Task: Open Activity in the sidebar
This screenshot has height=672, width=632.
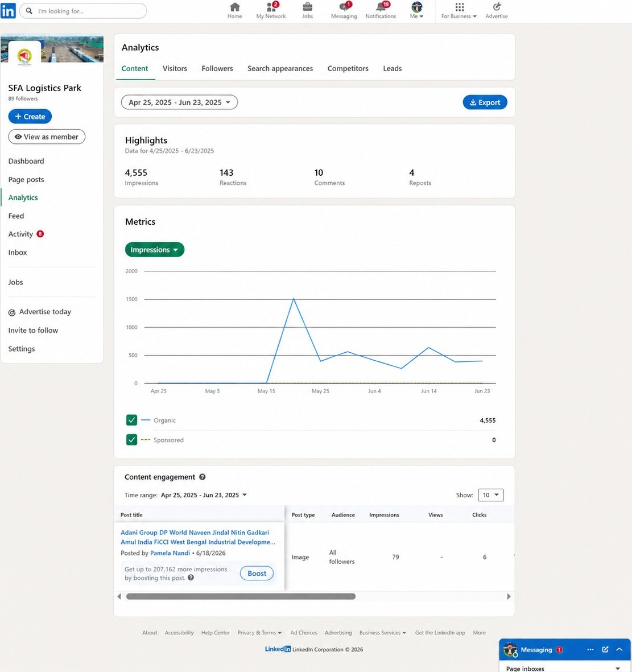Action: point(20,234)
